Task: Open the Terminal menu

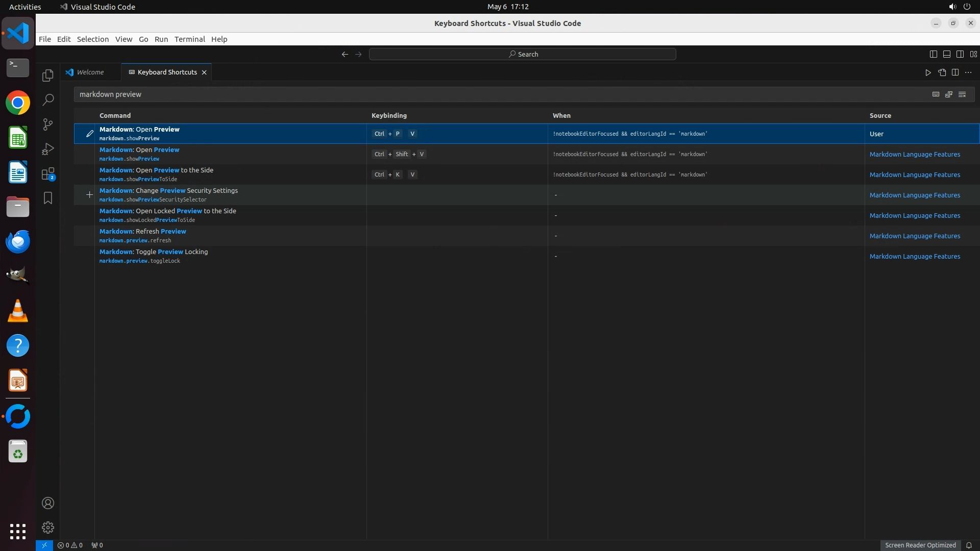Action: [x=189, y=39]
